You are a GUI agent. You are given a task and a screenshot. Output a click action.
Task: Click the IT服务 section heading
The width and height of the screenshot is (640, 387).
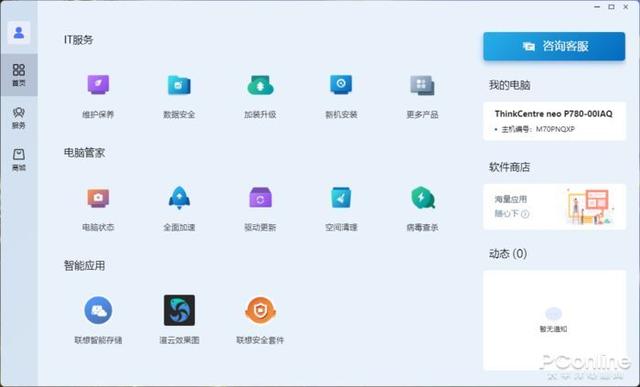tap(79, 40)
